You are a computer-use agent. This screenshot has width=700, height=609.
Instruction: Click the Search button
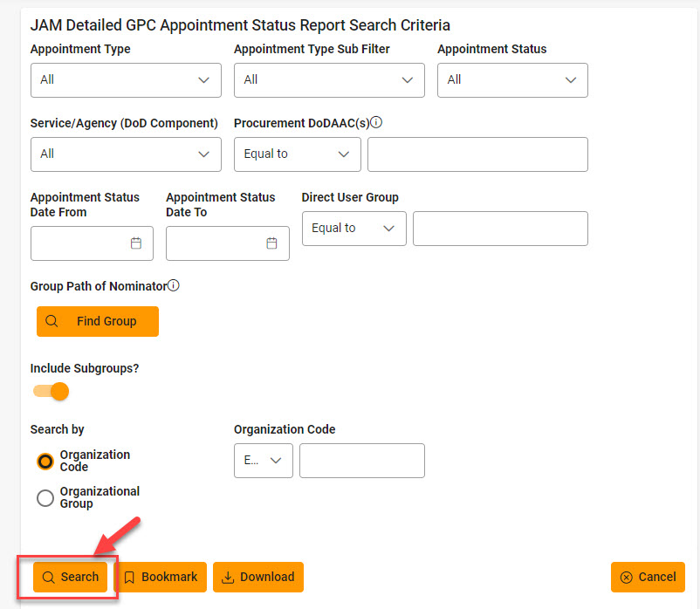point(69,578)
